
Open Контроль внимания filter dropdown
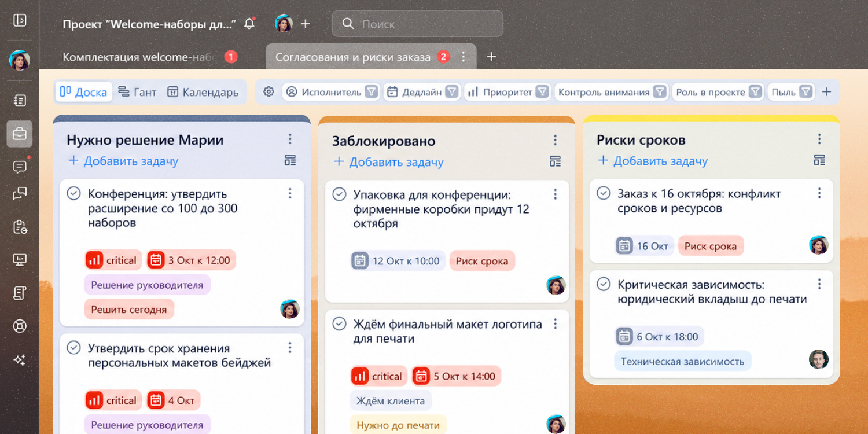point(660,92)
